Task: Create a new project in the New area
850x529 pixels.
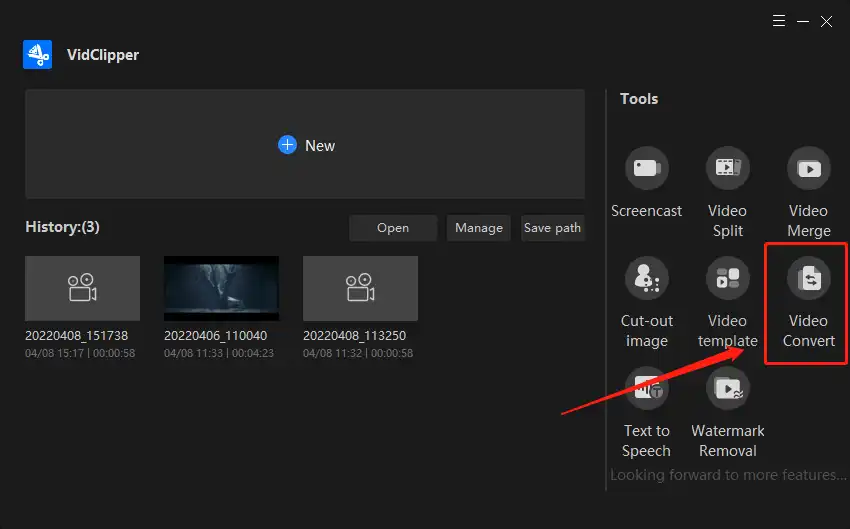Action: coord(305,144)
